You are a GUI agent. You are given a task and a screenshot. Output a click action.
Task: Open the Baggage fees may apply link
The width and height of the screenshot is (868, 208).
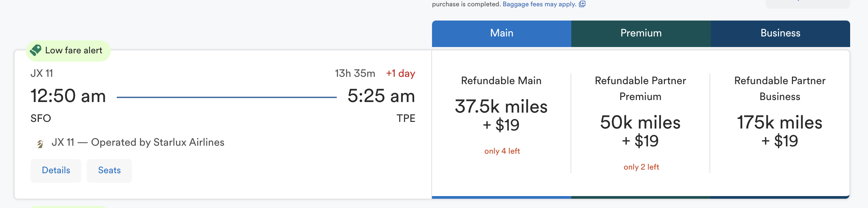(x=539, y=4)
